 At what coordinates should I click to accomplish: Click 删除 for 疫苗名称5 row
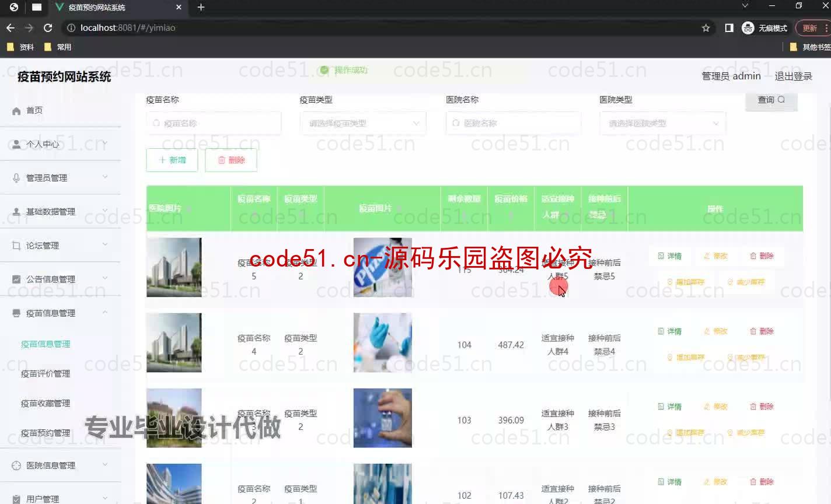[x=762, y=256]
